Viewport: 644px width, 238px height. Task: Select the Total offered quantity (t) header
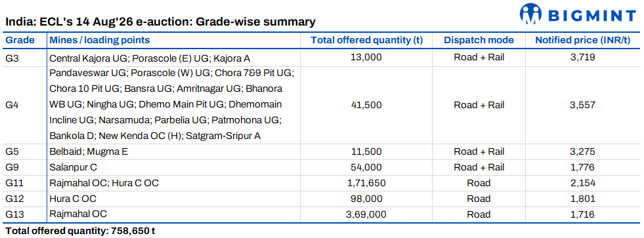[366, 40]
